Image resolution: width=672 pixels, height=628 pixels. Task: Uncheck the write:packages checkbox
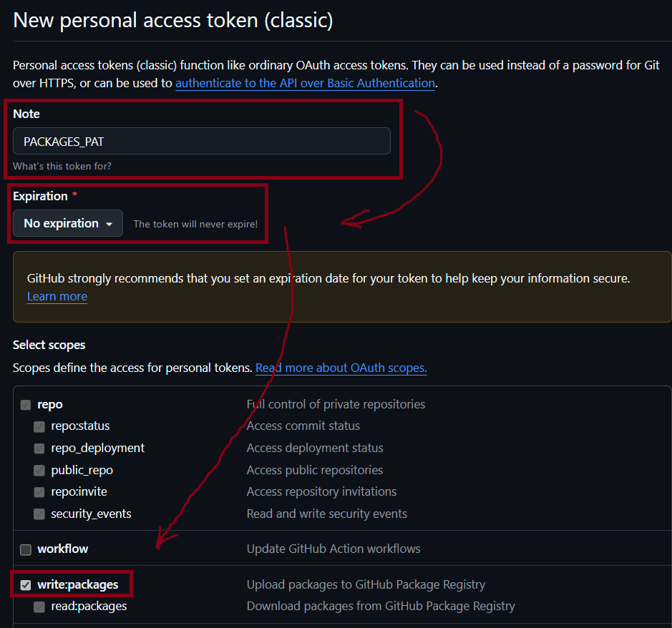coord(26,585)
